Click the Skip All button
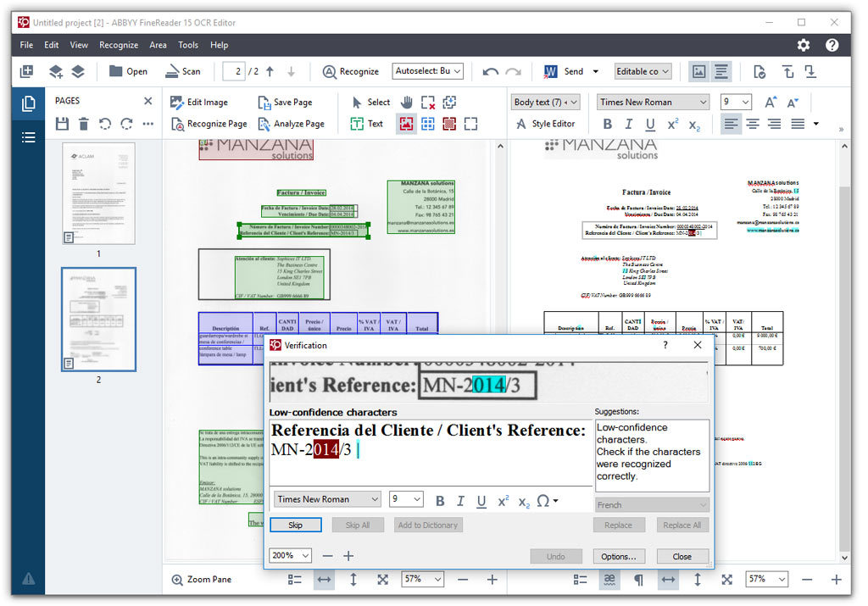Image resolution: width=868 pixels, height=606 pixels. 358,525
